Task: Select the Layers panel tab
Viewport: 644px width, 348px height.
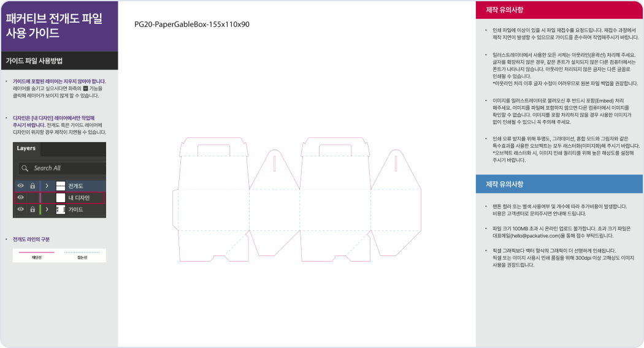Action: 26,148
